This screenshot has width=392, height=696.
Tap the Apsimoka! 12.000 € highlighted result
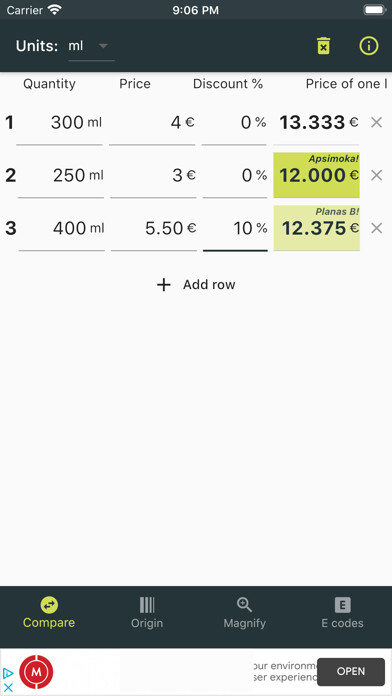pyautogui.click(x=317, y=175)
